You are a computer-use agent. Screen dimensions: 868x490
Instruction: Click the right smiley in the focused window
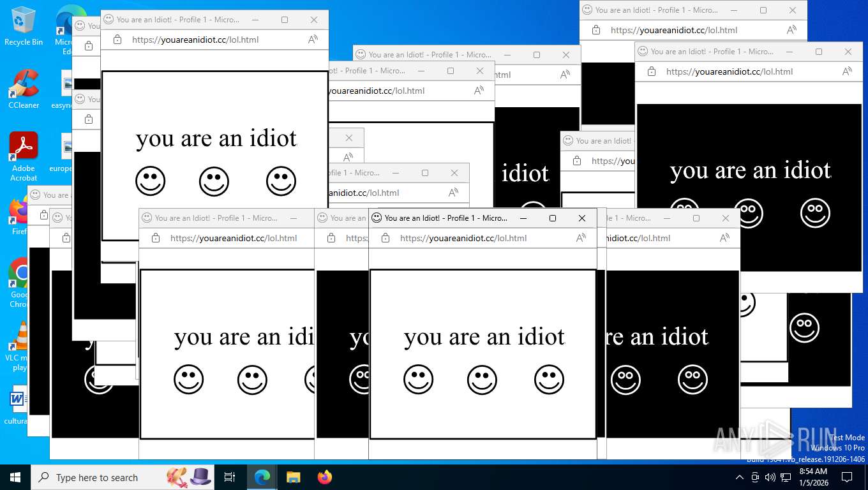click(x=550, y=380)
